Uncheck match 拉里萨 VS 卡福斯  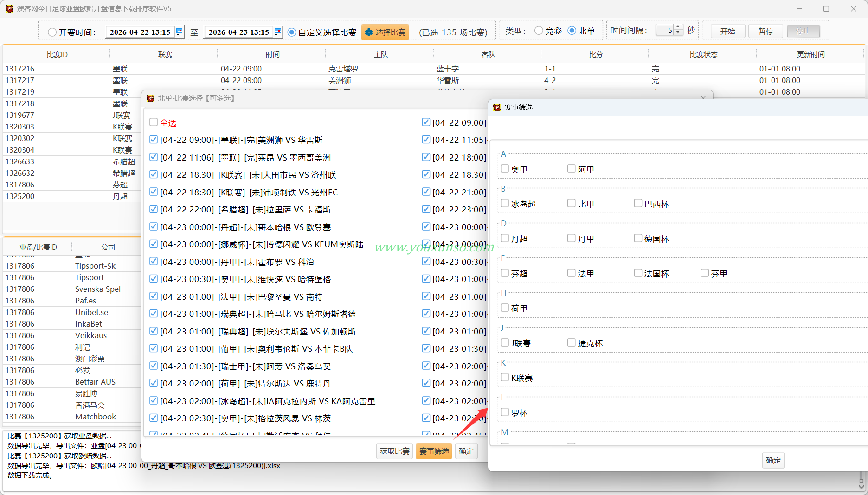click(x=154, y=209)
